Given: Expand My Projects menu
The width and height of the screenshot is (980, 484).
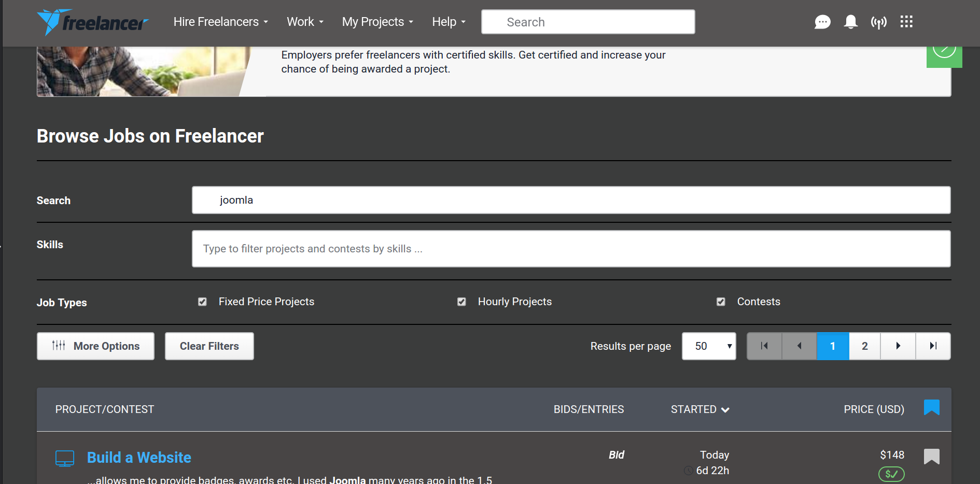Looking at the screenshot, I should (377, 22).
